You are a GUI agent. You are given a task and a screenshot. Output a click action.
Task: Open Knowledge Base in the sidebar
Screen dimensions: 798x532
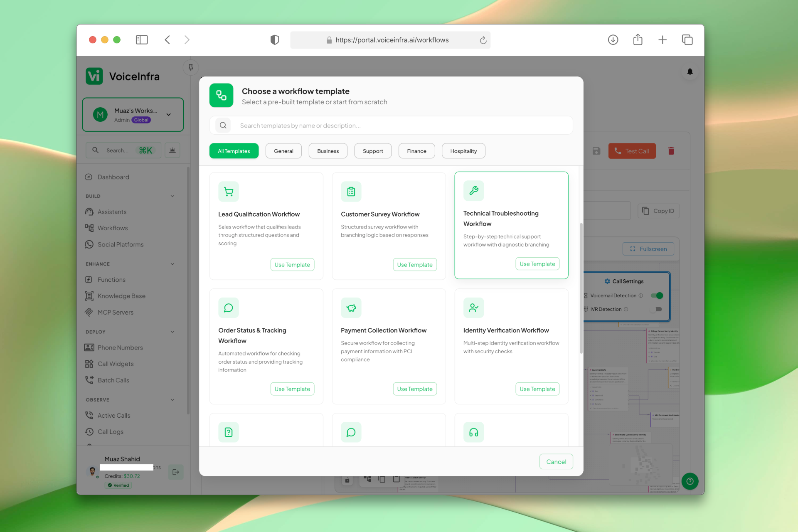tap(121, 296)
